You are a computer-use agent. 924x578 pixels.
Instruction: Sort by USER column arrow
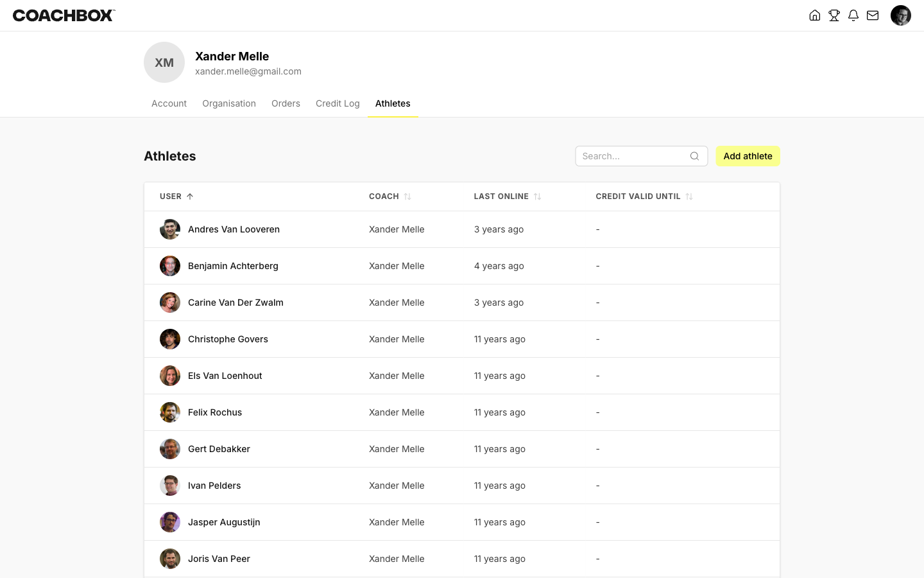click(x=190, y=197)
